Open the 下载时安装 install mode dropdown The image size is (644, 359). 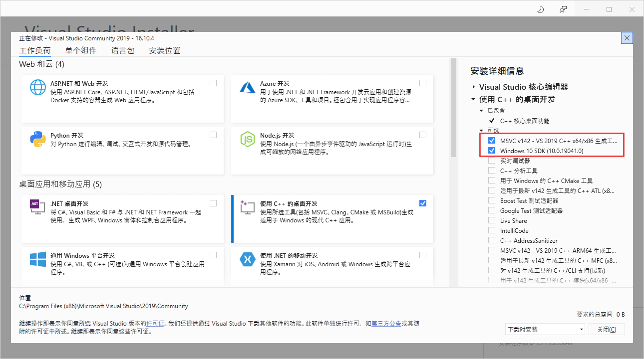click(x=545, y=329)
